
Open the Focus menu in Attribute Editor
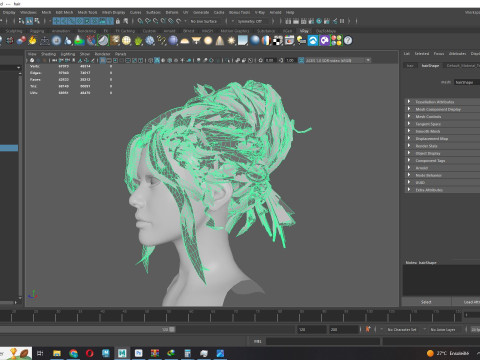click(439, 54)
